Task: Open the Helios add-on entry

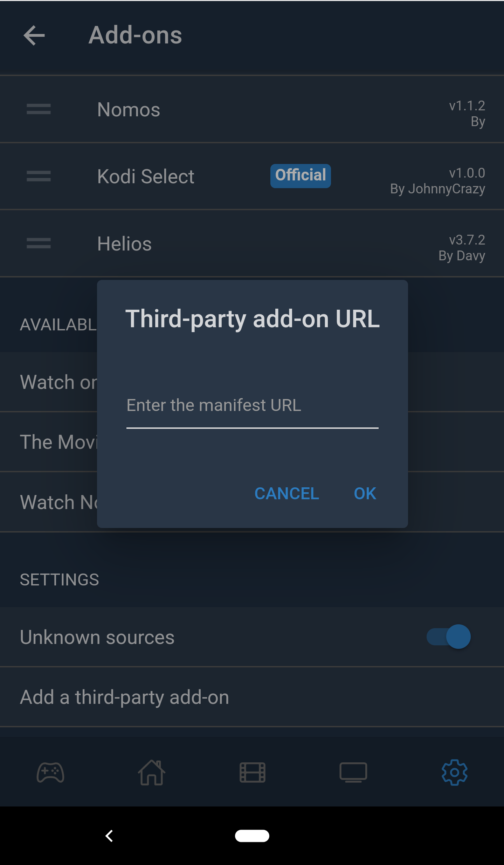Action: coord(252,243)
